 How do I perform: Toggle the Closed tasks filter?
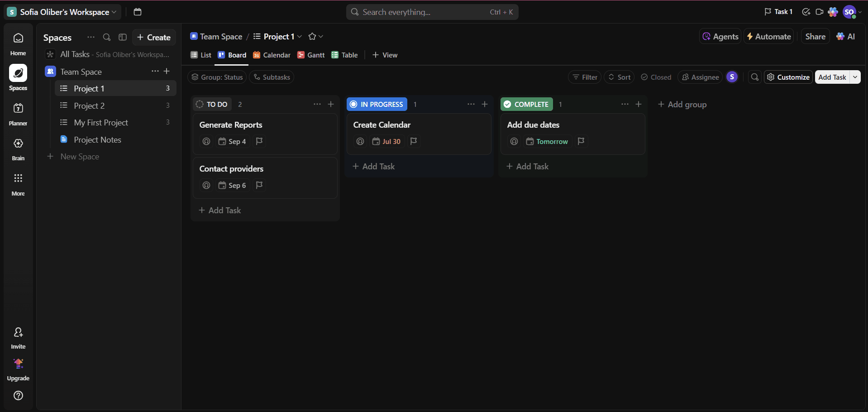(656, 77)
